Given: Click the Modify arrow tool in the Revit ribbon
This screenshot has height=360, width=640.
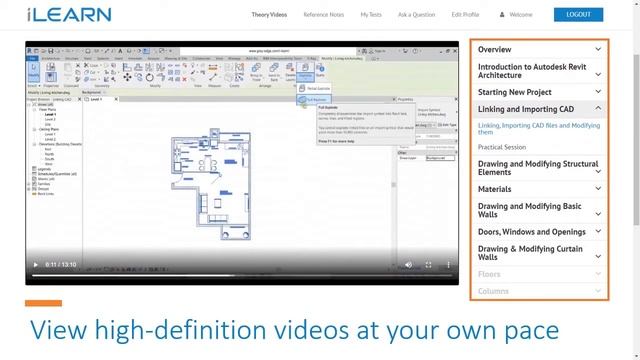Looking at the screenshot, I should pyautogui.click(x=33, y=71).
